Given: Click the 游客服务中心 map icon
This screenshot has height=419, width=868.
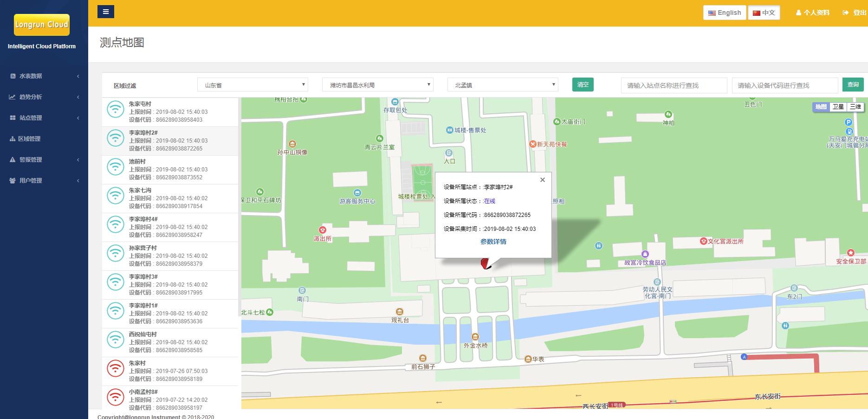Looking at the screenshot, I should 357,193.
